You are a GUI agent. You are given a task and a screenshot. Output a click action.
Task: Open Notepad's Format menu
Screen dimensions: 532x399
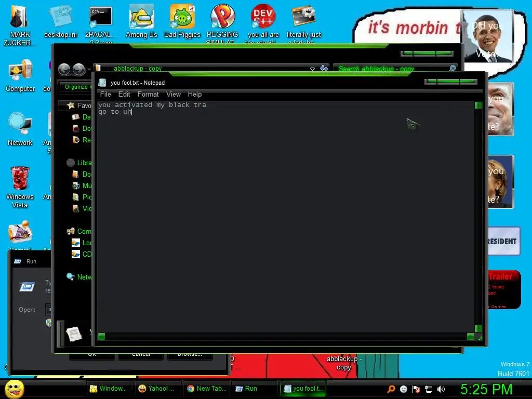click(148, 95)
